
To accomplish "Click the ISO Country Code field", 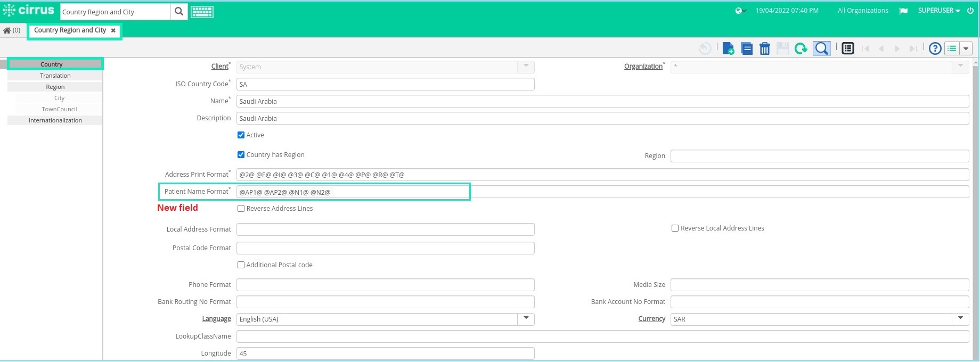I will [386, 84].
